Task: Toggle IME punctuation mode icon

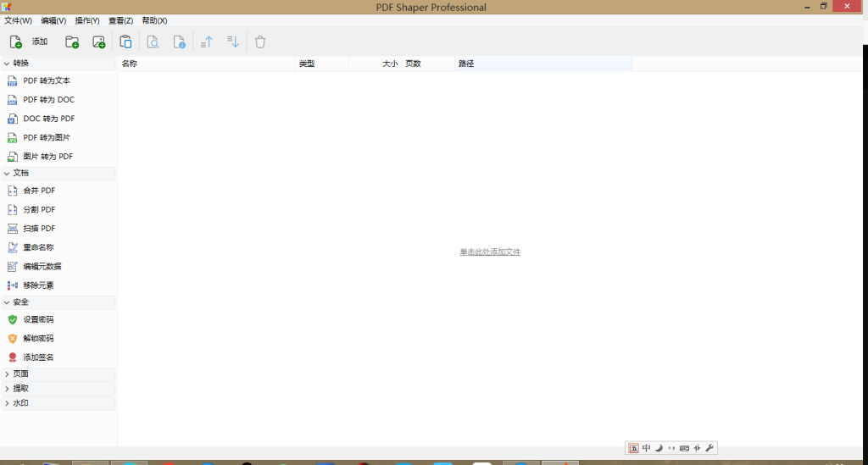Action: tap(671, 448)
